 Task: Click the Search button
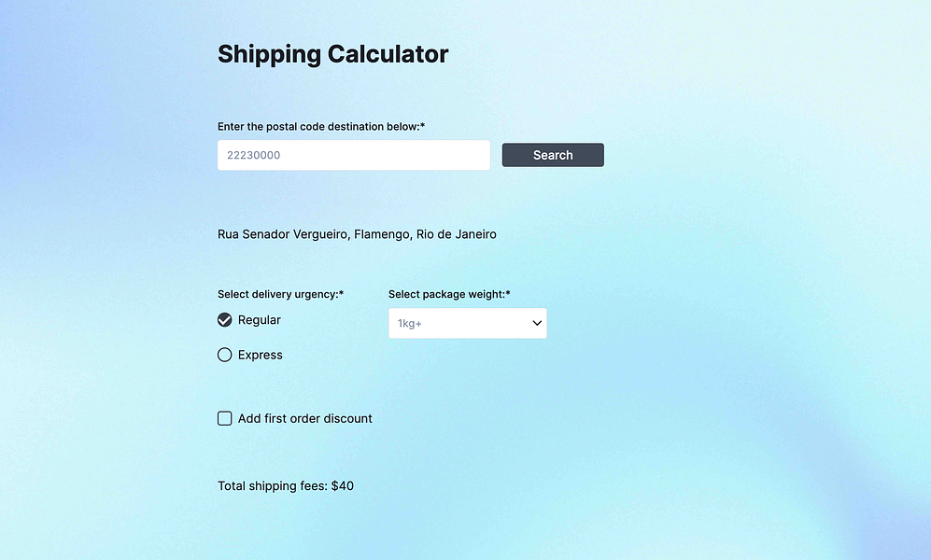pyautogui.click(x=553, y=155)
